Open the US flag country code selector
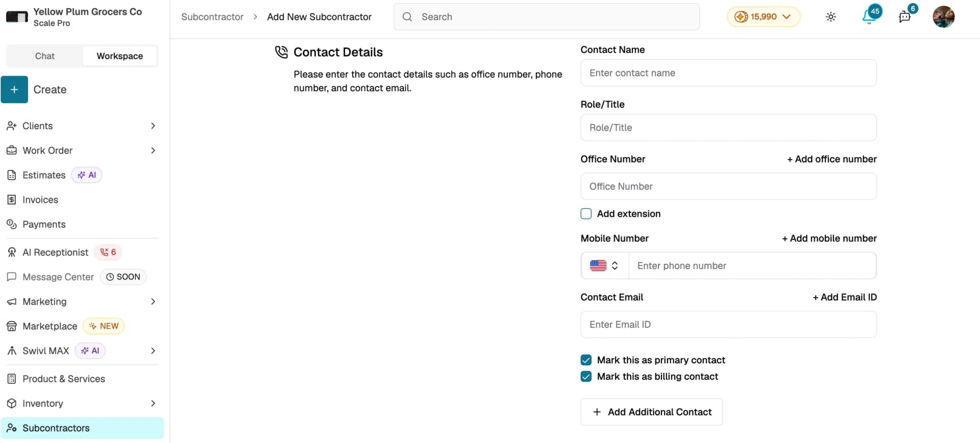Viewport: 980px width, 443px height. tap(604, 265)
